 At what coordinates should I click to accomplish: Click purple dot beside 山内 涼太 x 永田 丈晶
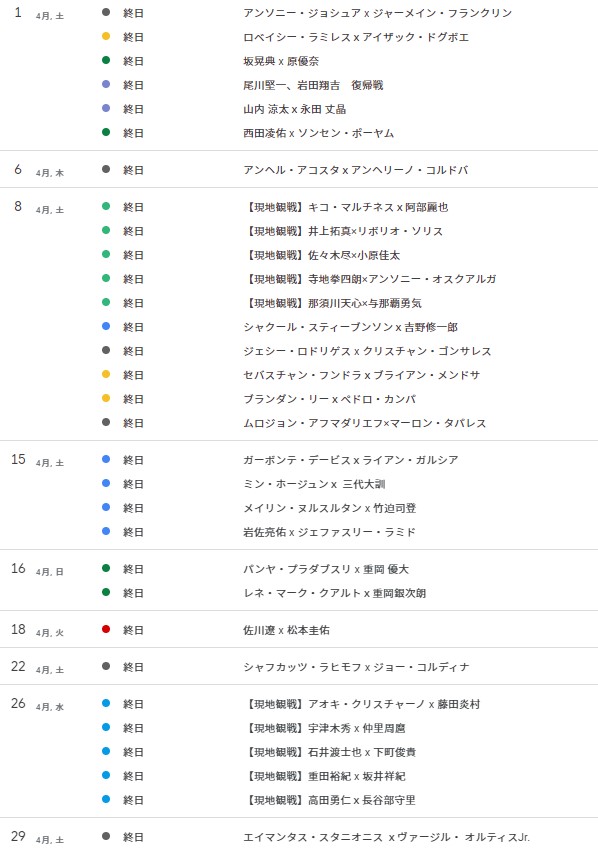[x=106, y=108]
